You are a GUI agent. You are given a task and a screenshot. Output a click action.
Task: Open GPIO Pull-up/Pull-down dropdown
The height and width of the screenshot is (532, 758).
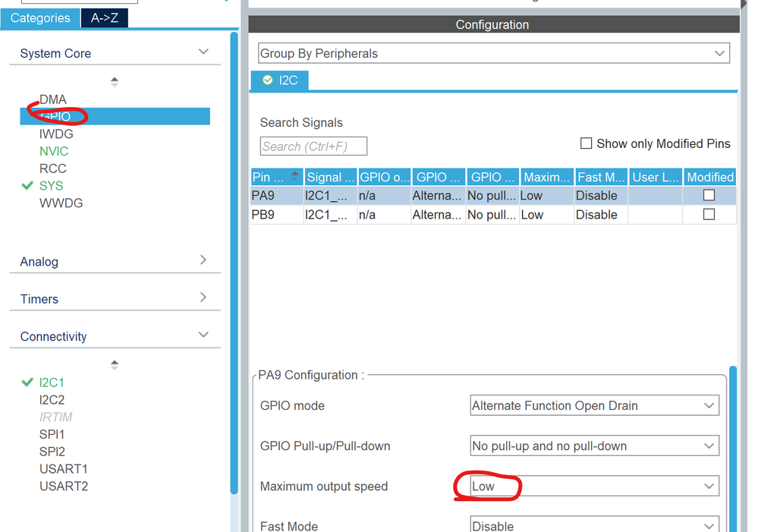point(595,446)
